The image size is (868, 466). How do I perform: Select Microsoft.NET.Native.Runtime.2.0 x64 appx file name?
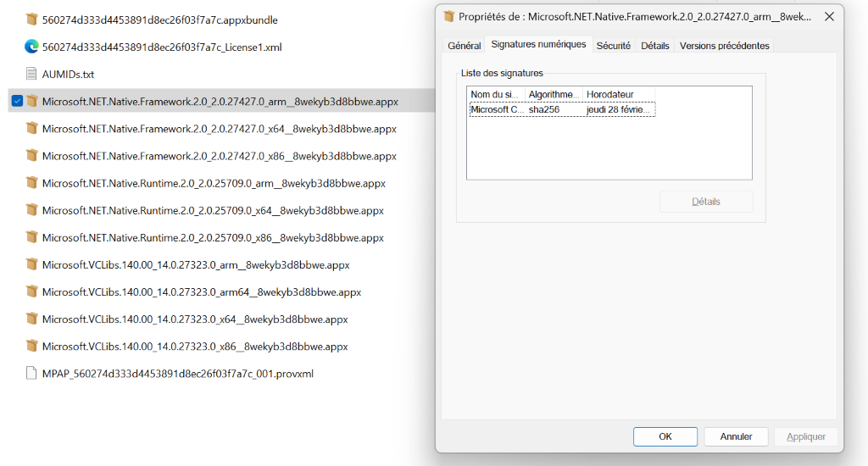213,210
